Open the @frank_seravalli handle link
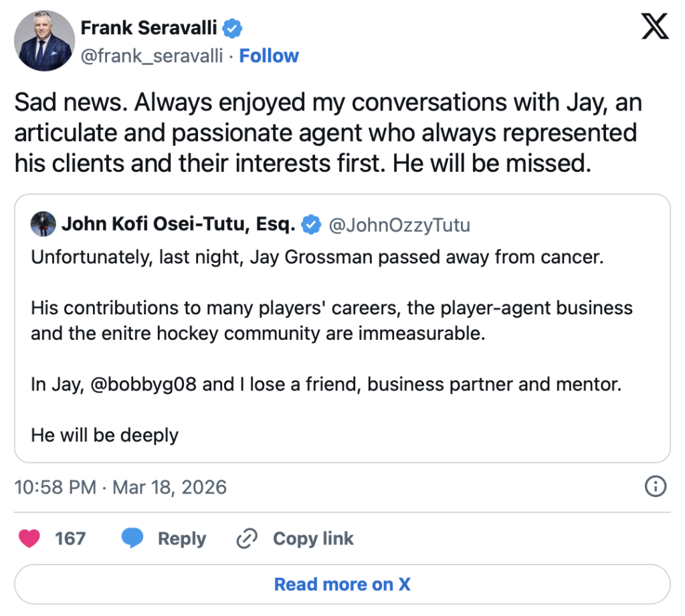 (151, 56)
